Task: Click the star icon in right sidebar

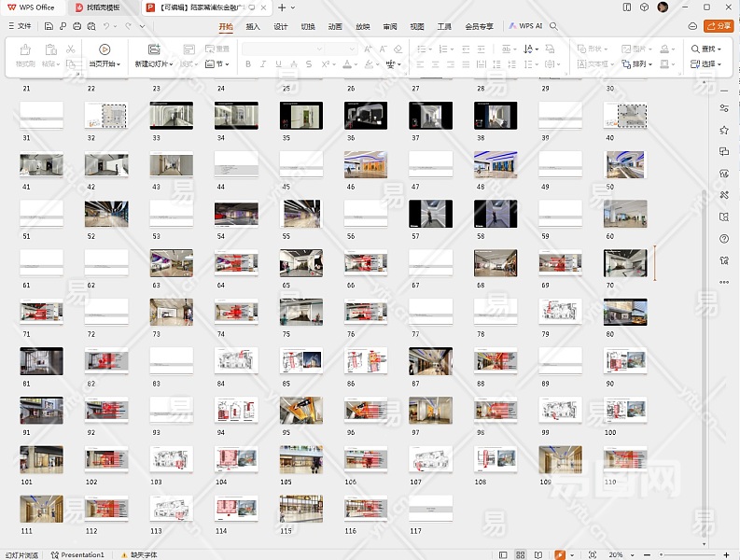Action: tap(724, 130)
